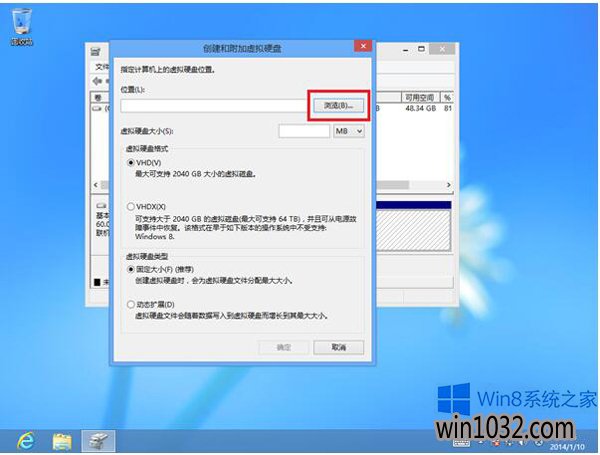Select the VHDX(X) format option
Viewport: 600px width, 455px height.
130,205
